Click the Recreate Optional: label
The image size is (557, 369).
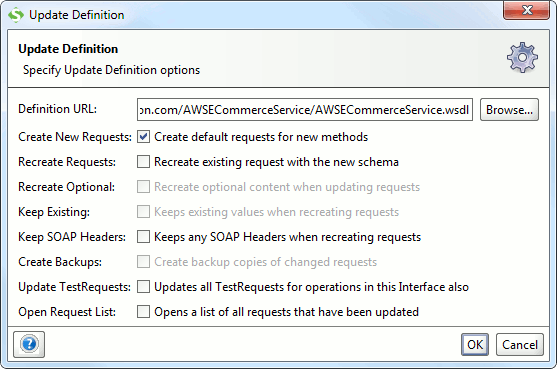point(66,187)
